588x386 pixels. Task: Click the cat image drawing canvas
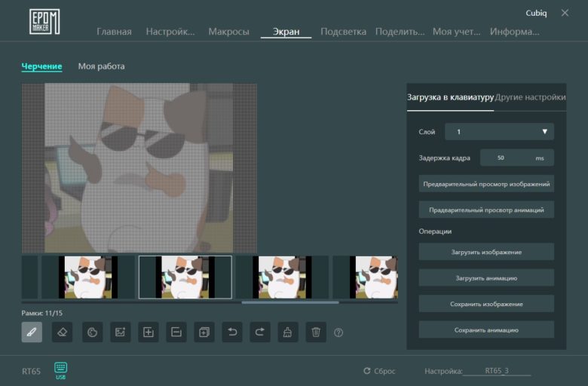coord(139,167)
